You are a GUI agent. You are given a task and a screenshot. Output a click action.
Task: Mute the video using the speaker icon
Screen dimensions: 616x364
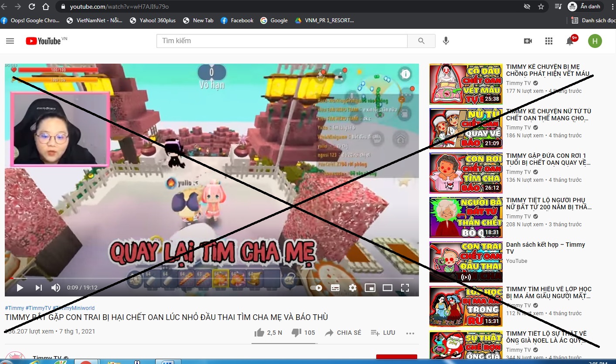coord(56,288)
